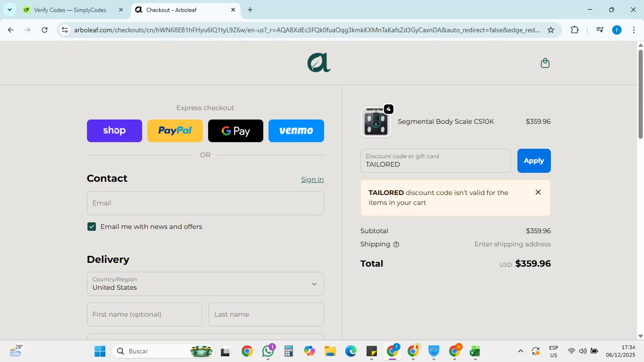
Task: Focus the Email input field
Action: (205, 203)
